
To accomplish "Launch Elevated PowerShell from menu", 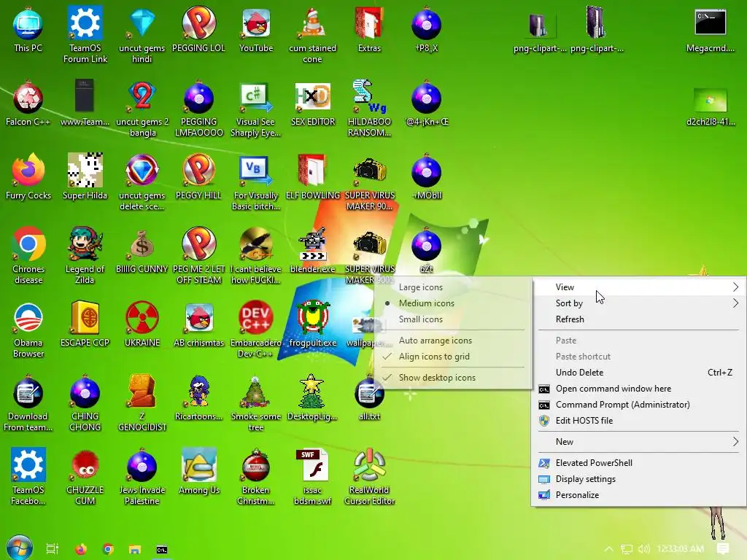I will (638, 463).
